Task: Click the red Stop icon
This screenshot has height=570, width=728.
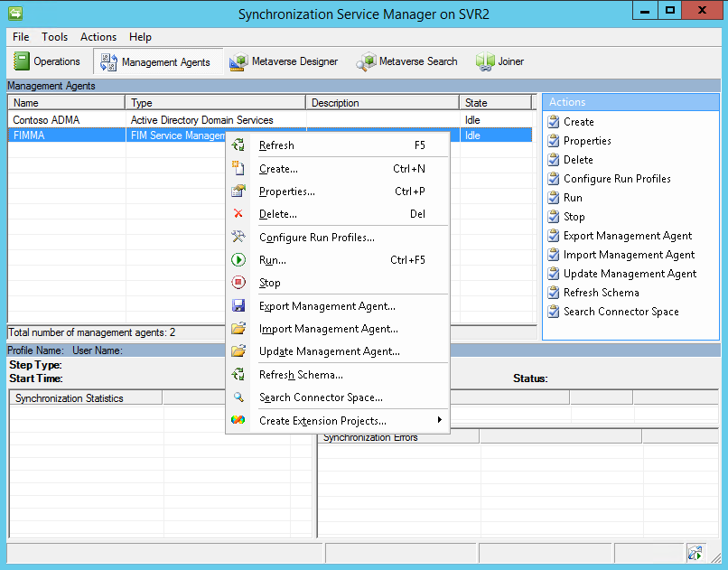Action: click(x=238, y=282)
